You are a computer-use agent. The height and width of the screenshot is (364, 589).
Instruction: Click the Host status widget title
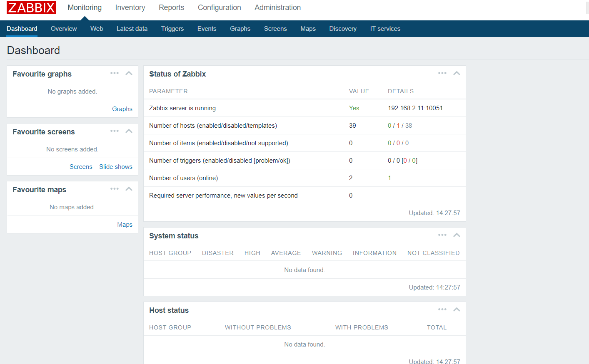(169, 310)
